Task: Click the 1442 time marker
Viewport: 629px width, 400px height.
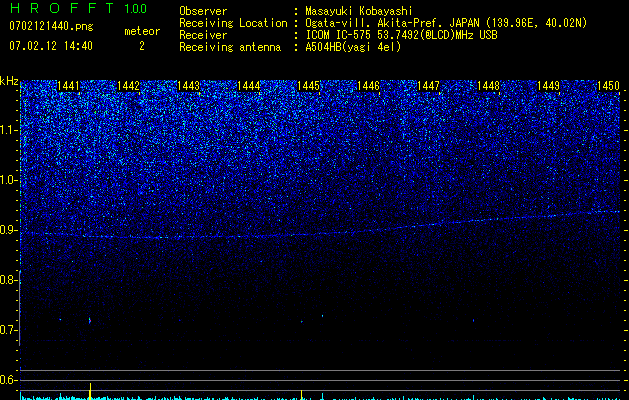Action: [128, 86]
